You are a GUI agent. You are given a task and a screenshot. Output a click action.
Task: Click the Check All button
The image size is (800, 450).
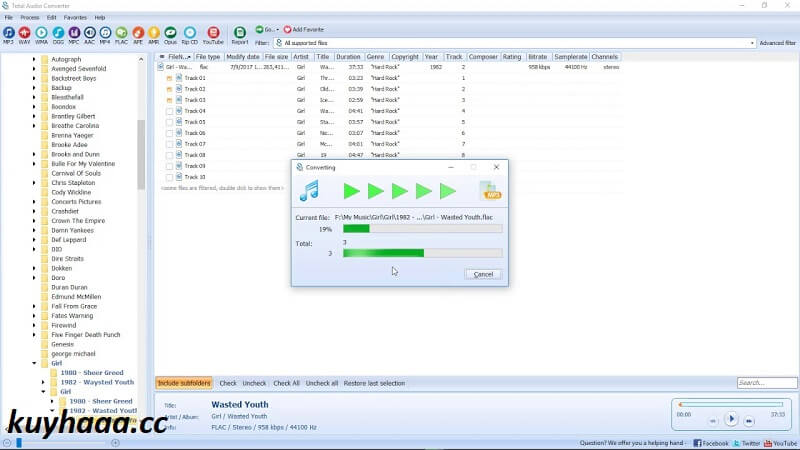286,383
